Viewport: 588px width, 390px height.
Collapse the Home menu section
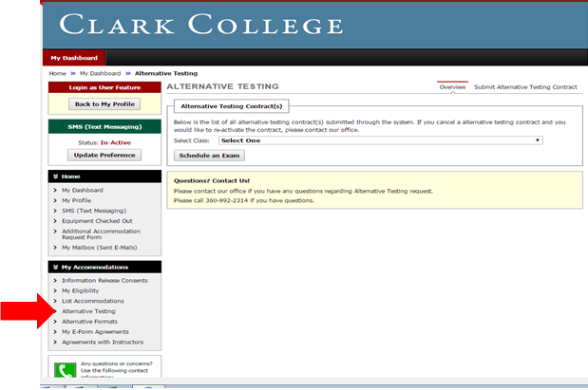pyautogui.click(x=104, y=176)
